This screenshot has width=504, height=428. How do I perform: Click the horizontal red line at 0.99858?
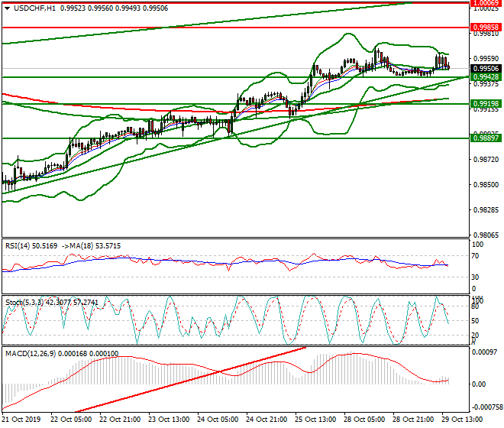point(235,28)
